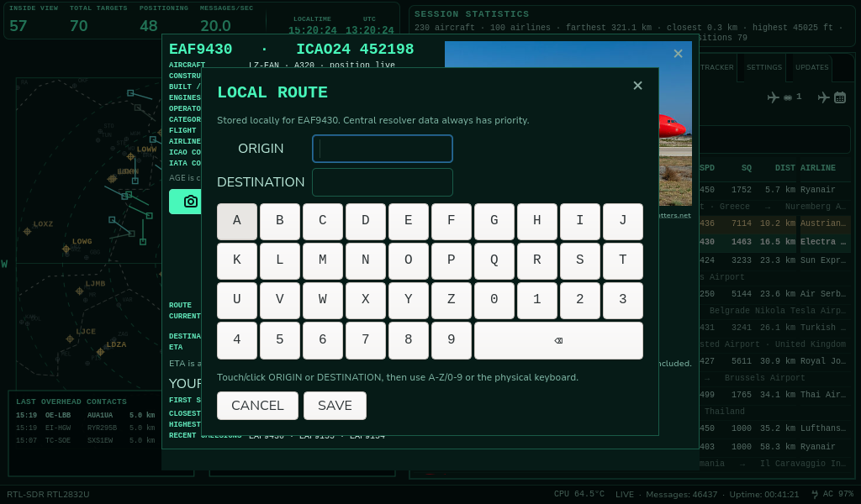Tap the W key

tap(322, 301)
